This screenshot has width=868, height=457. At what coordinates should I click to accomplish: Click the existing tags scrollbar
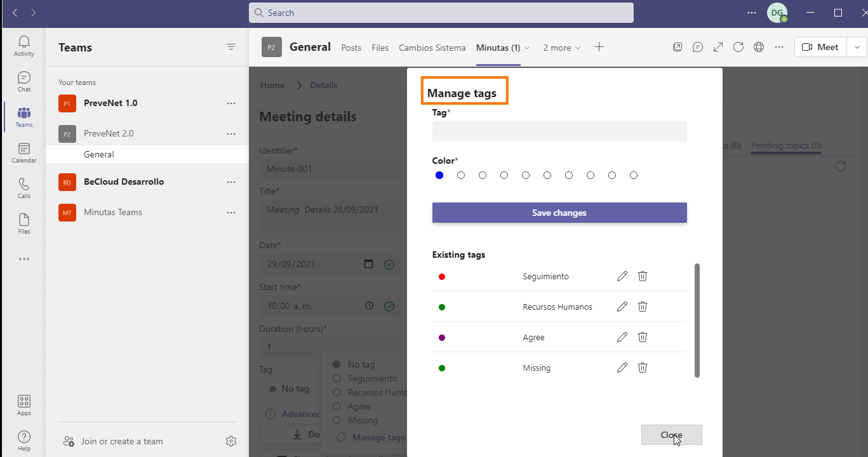pyautogui.click(x=697, y=321)
